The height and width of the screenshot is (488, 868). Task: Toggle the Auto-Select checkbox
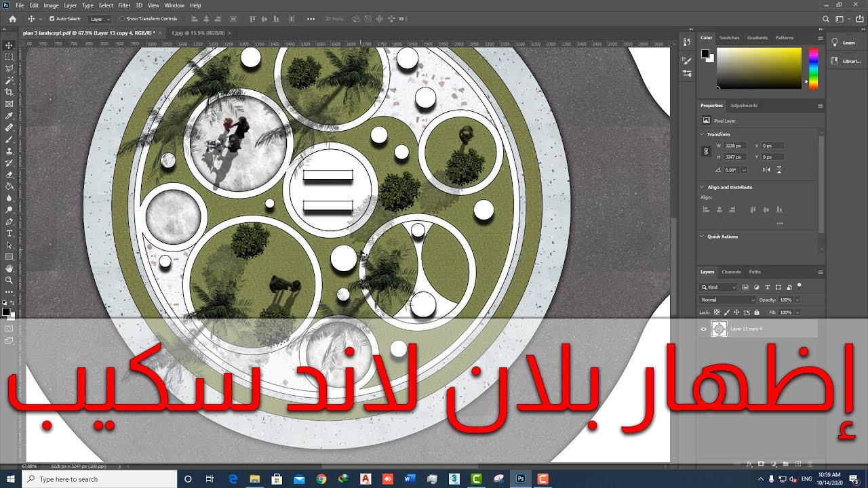(x=52, y=19)
